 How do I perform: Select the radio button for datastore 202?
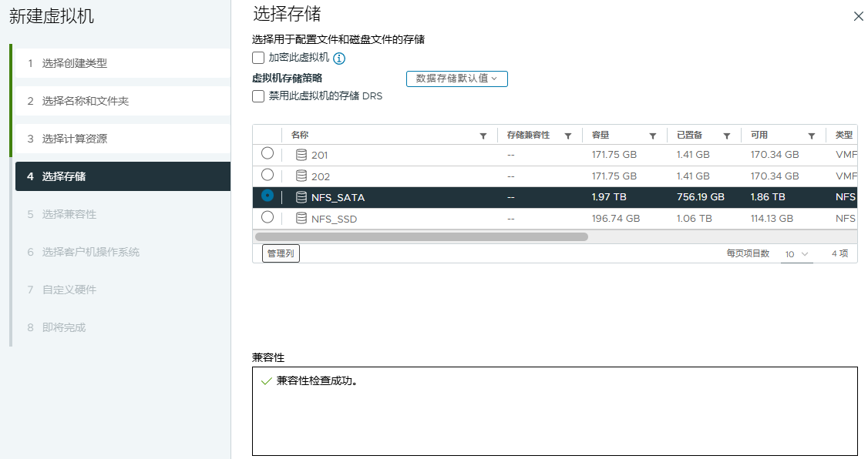point(267,175)
